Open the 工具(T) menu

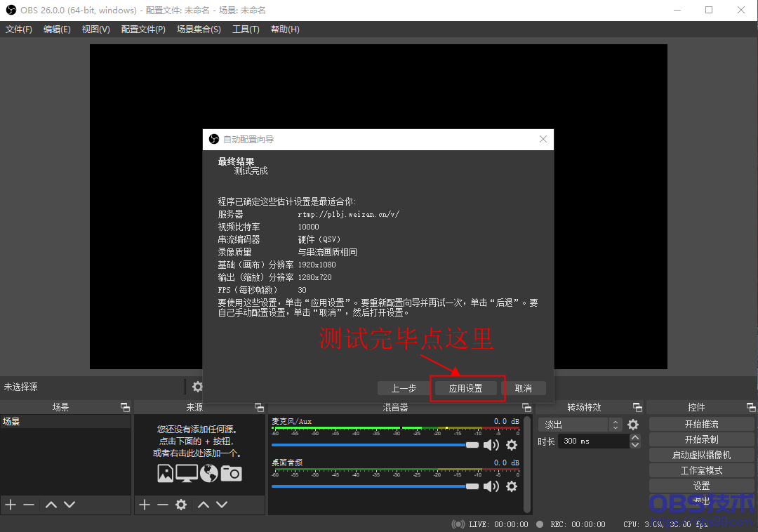[246, 29]
